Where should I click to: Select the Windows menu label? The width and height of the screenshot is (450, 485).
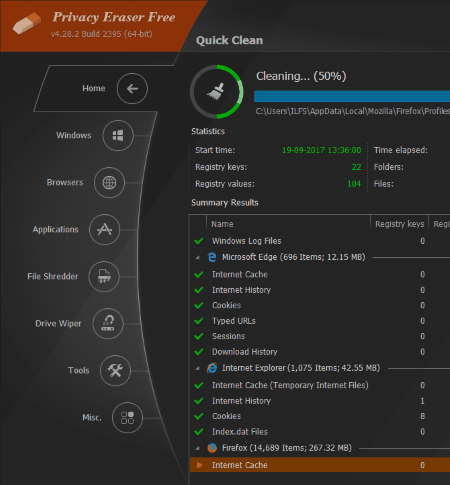pos(74,135)
